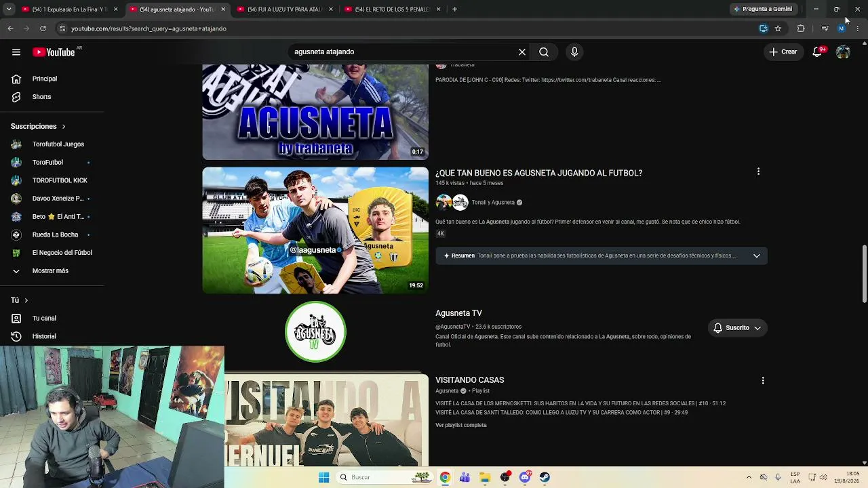Open the search tabs dropdown arrow

[9, 9]
